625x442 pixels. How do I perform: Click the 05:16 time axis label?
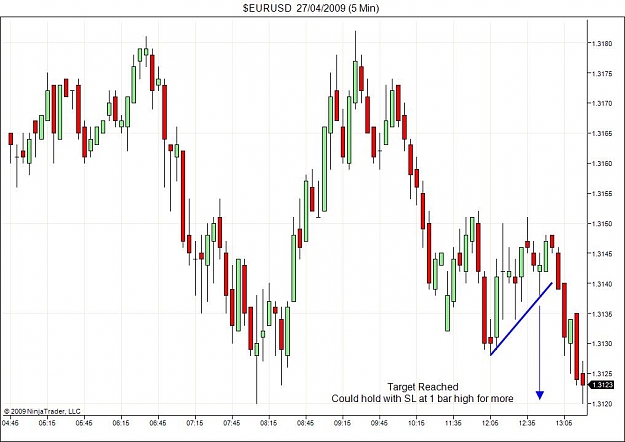[x=47, y=423]
